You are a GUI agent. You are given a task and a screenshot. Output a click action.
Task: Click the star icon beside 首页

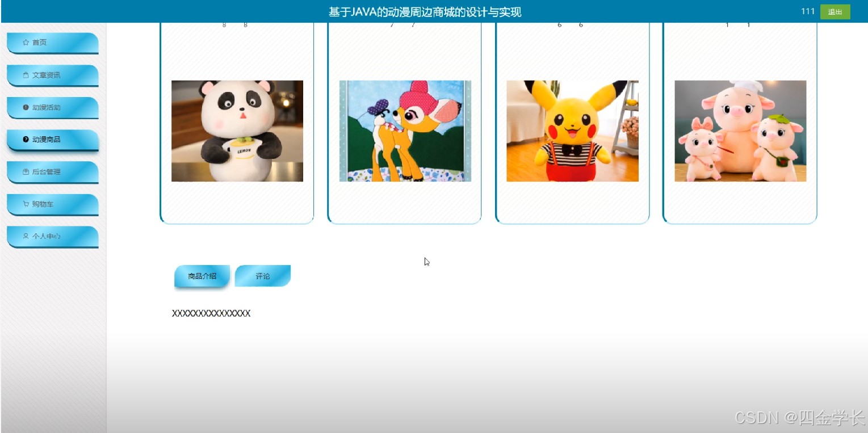tap(26, 43)
